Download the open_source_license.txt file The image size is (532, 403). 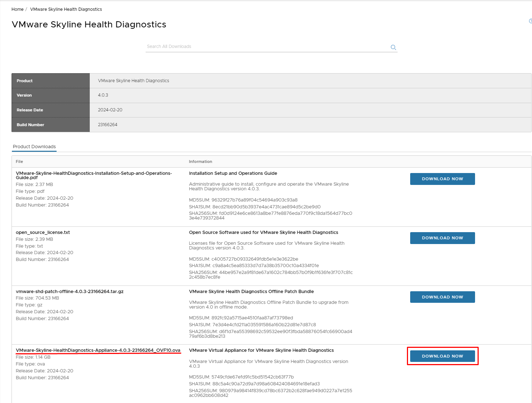[x=442, y=238]
